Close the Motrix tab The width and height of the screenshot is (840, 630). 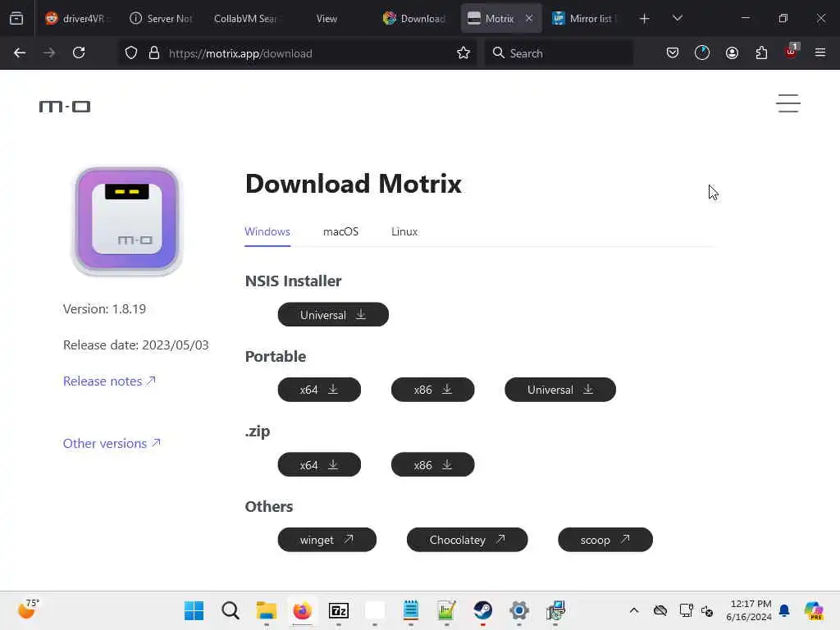click(x=529, y=18)
